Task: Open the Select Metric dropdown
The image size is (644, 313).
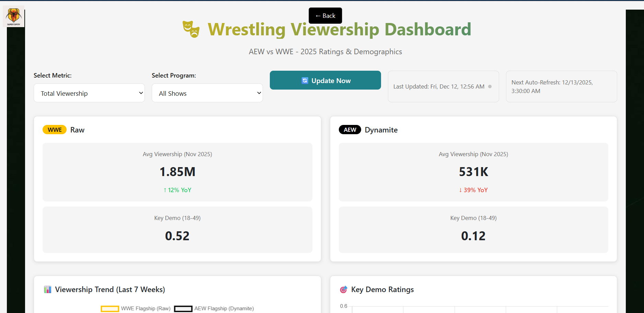Action: pyautogui.click(x=89, y=93)
